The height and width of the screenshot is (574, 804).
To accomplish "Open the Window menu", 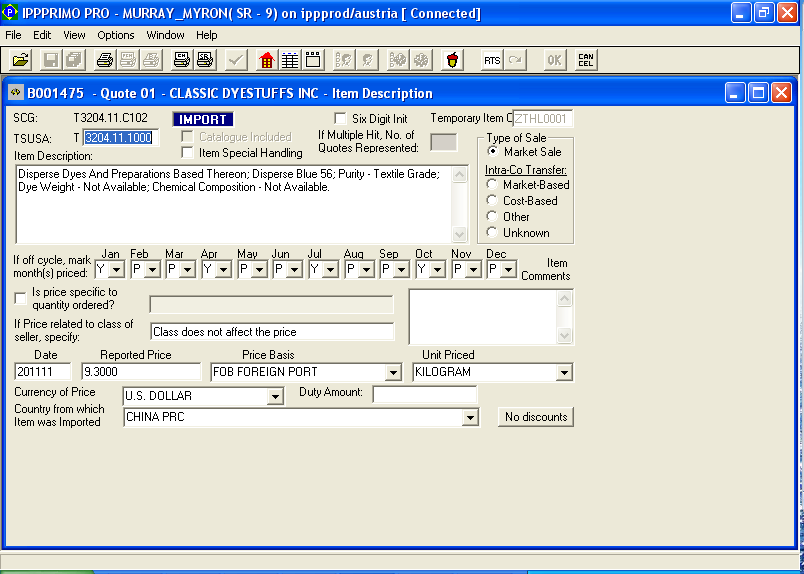I will pyautogui.click(x=165, y=35).
